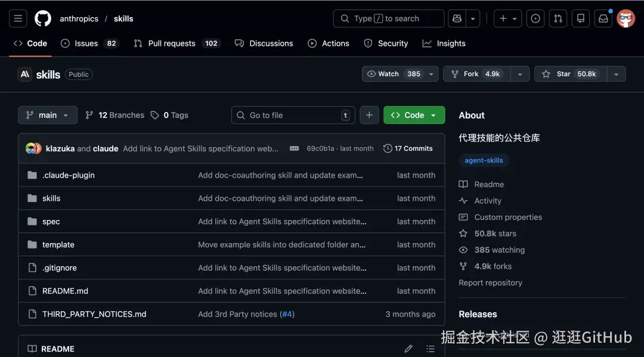Open the Copilot chat icon
The image size is (644, 357).
(457, 18)
